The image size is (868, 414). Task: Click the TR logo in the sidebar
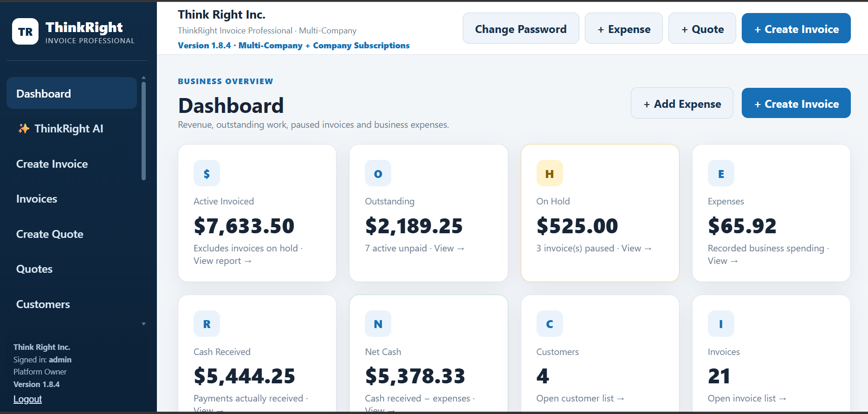coord(26,32)
